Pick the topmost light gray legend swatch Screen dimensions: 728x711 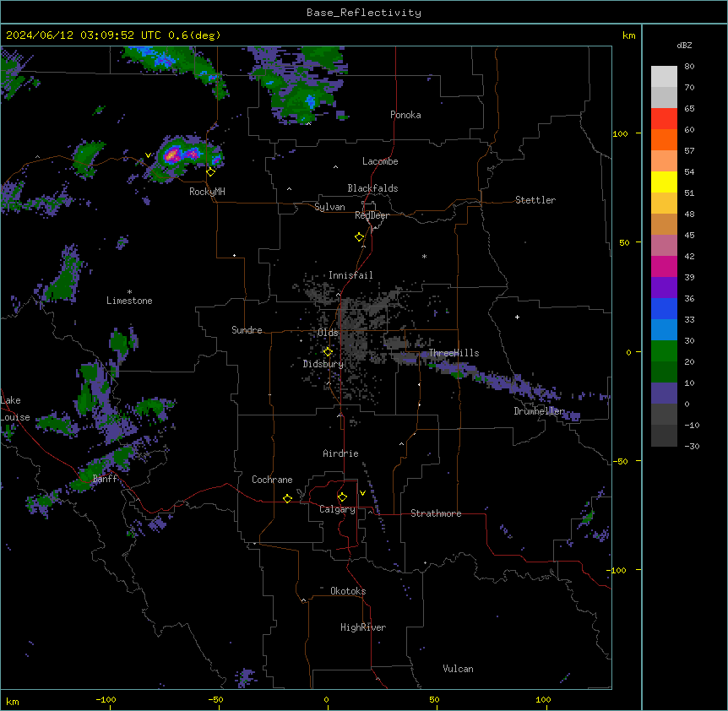coord(664,76)
